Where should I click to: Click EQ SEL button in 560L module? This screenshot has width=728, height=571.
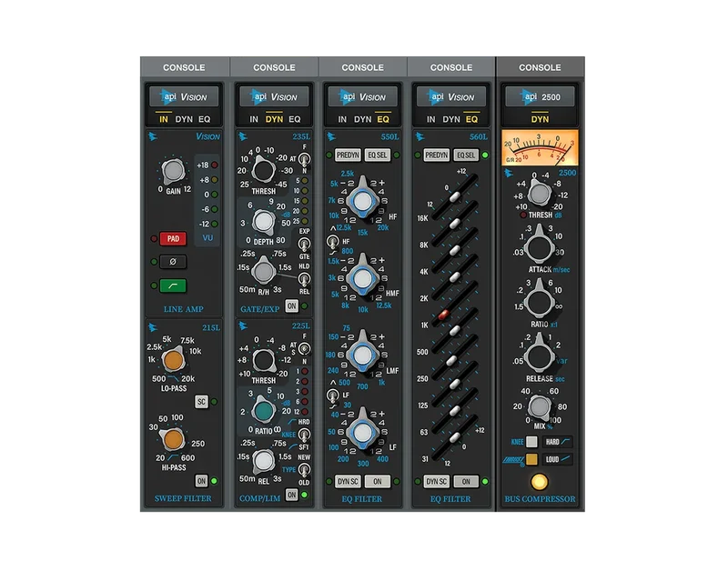(466, 155)
